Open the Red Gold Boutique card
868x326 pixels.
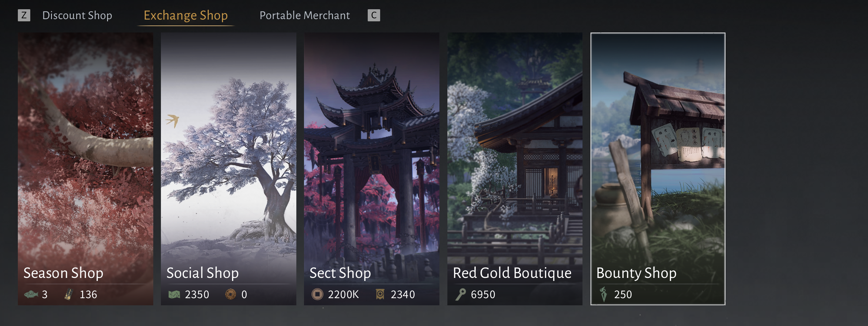coord(515,169)
